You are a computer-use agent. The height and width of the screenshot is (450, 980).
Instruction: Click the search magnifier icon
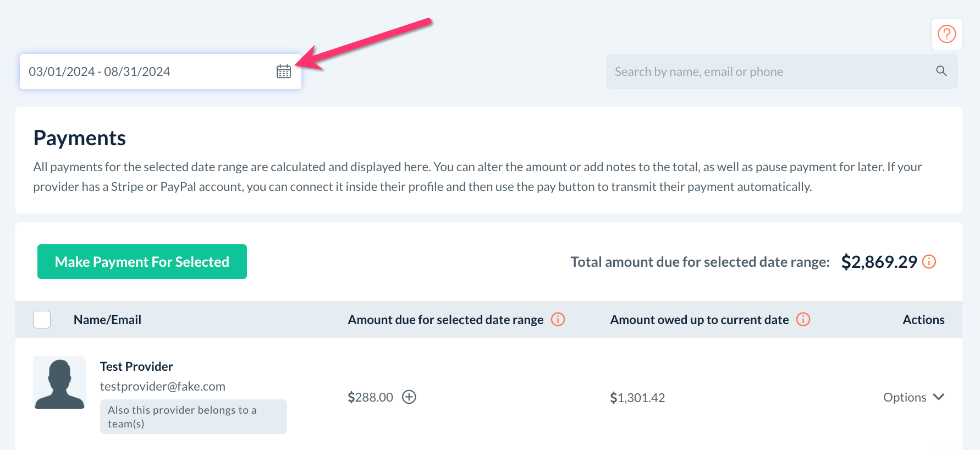tap(941, 71)
